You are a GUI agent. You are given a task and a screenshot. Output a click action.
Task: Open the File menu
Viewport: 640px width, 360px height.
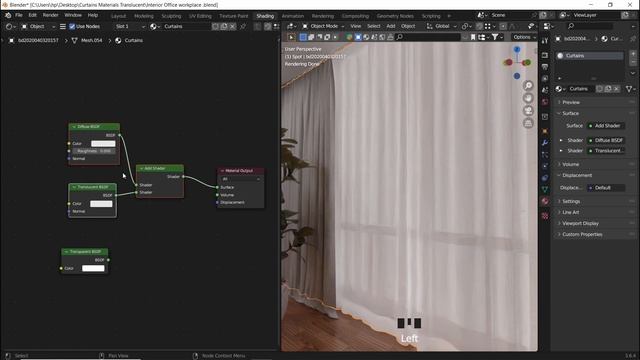point(19,15)
